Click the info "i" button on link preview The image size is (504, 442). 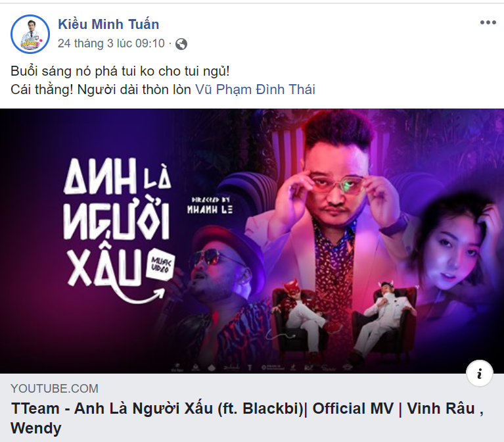480,374
